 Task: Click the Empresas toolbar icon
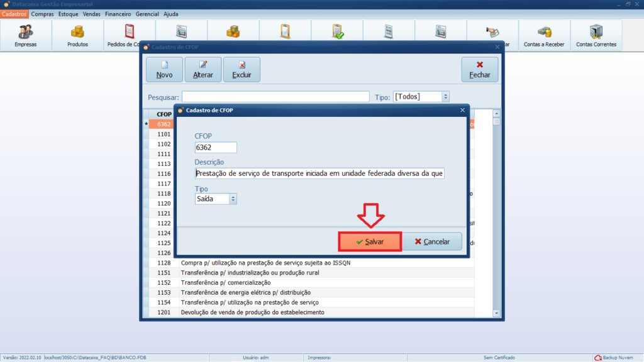[x=26, y=35]
